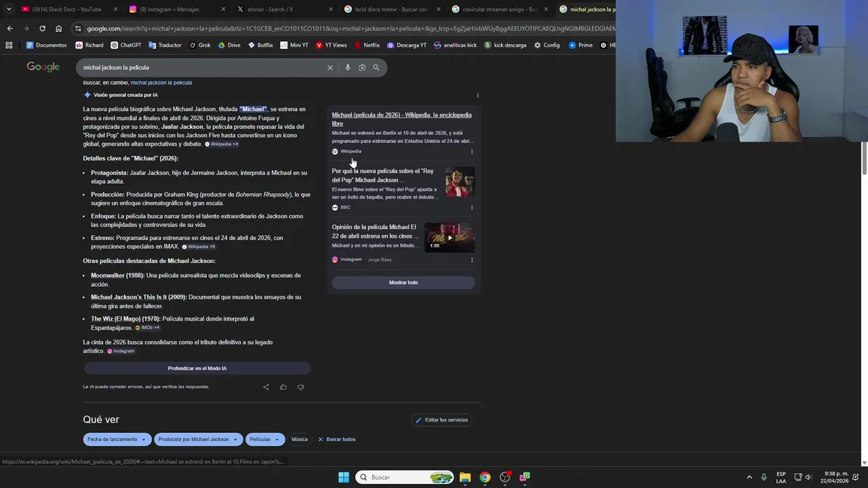This screenshot has width=868, height=488.
Task: Click Profundizar en el Modo IA
Action: pos(197,369)
